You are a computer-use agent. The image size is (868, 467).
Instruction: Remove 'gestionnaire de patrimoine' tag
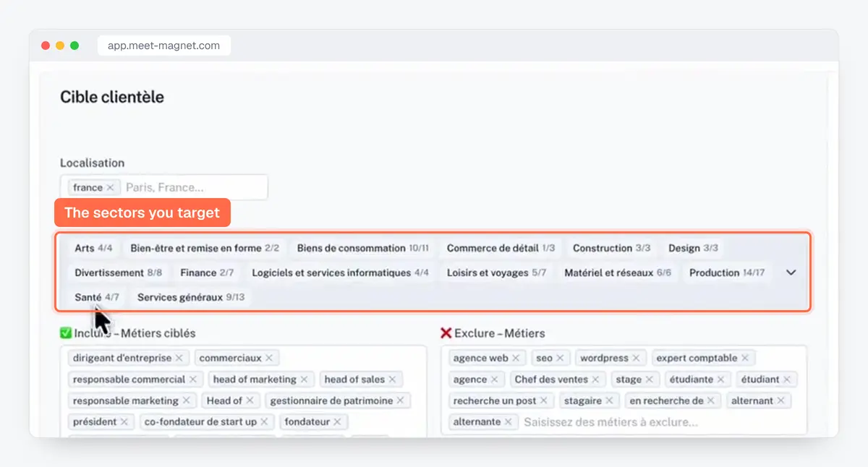tap(401, 400)
